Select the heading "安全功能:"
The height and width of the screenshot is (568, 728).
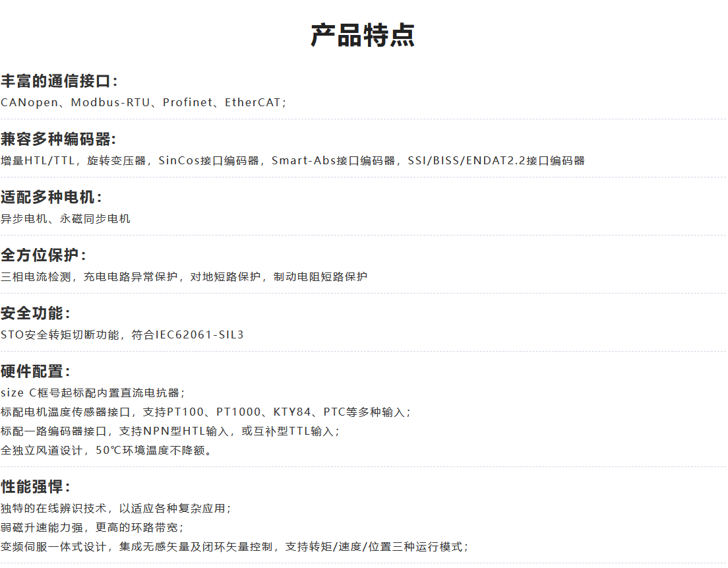tap(36, 313)
